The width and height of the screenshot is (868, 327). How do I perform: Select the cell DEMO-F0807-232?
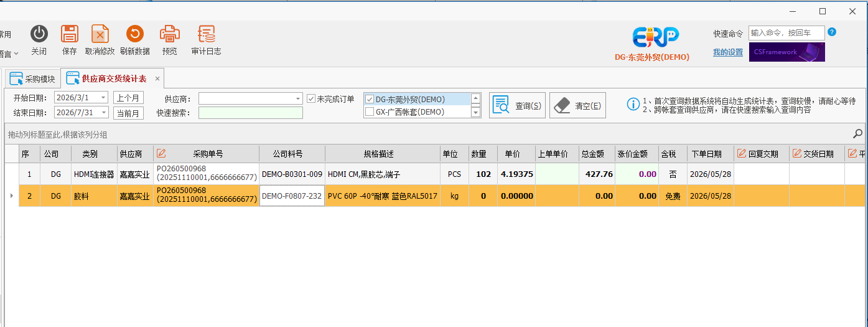click(292, 196)
